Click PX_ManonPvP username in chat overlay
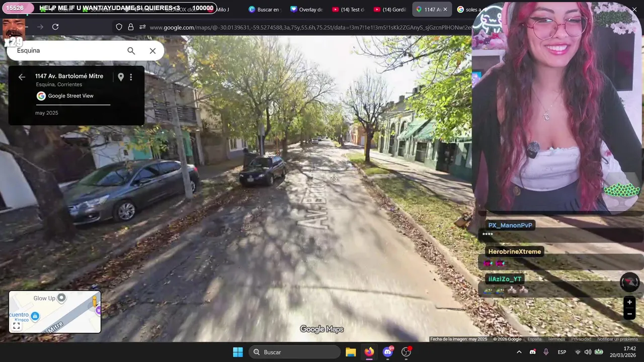The width and height of the screenshot is (644, 362). pos(510,225)
